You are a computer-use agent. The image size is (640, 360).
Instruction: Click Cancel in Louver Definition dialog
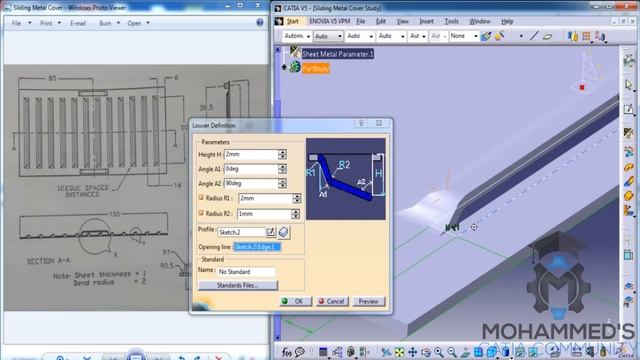click(x=332, y=301)
